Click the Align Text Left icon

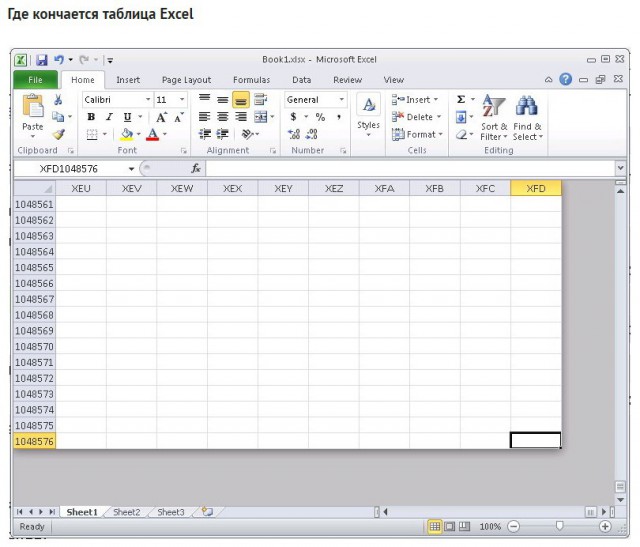tap(204, 117)
